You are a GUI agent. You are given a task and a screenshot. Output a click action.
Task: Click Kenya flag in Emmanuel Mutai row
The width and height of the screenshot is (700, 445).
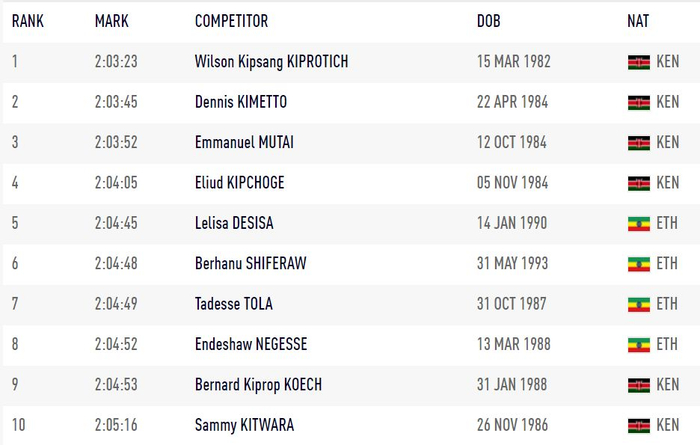coord(638,143)
